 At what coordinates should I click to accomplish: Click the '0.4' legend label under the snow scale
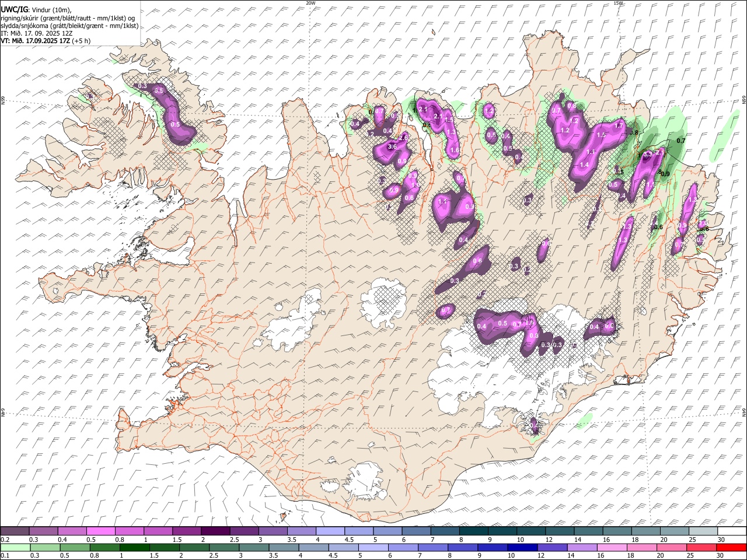tap(62, 540)
